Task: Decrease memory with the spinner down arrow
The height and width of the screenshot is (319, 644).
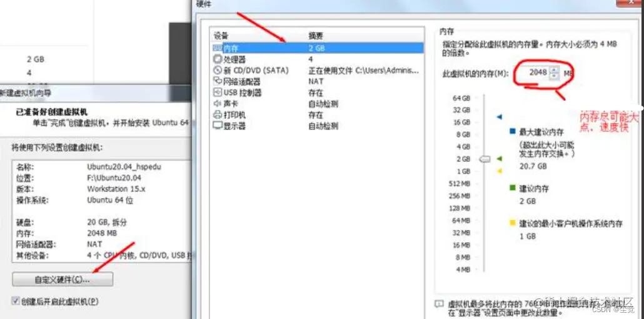Action: (x=555, y=76)
